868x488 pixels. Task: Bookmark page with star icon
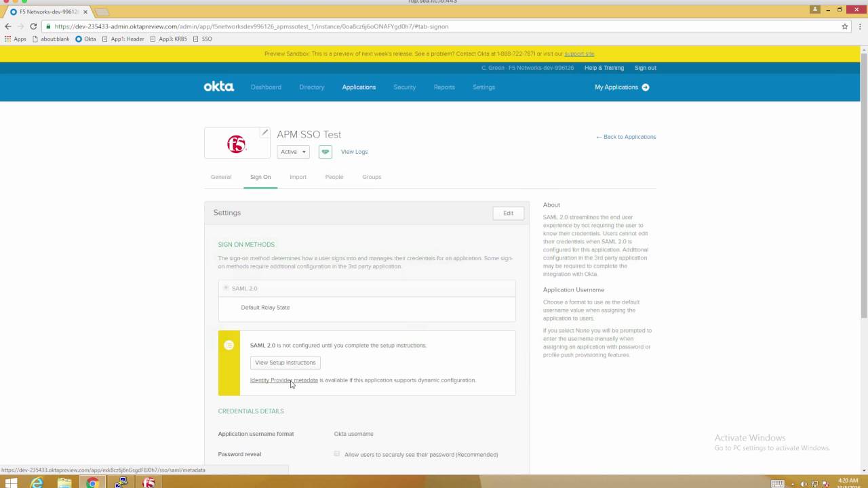(x=845, y=26)
